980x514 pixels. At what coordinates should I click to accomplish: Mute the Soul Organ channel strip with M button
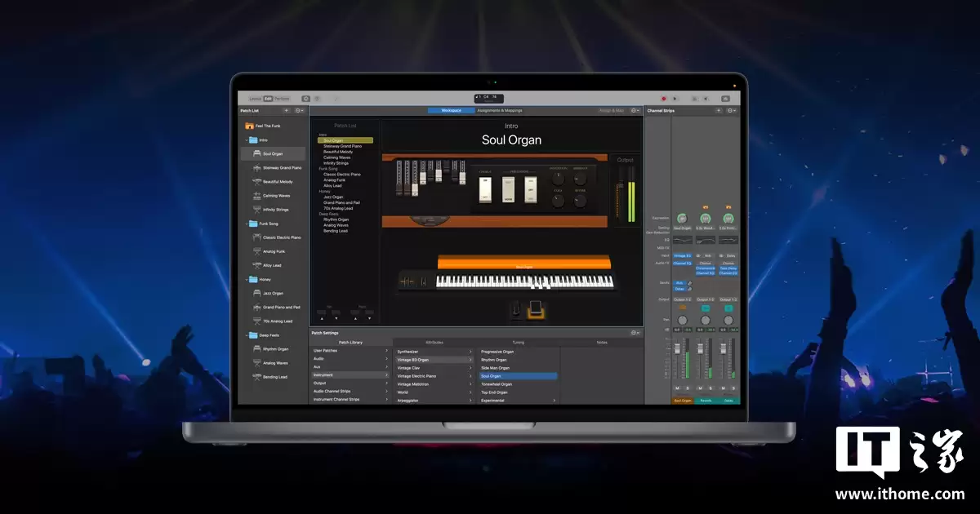(677, 388)
